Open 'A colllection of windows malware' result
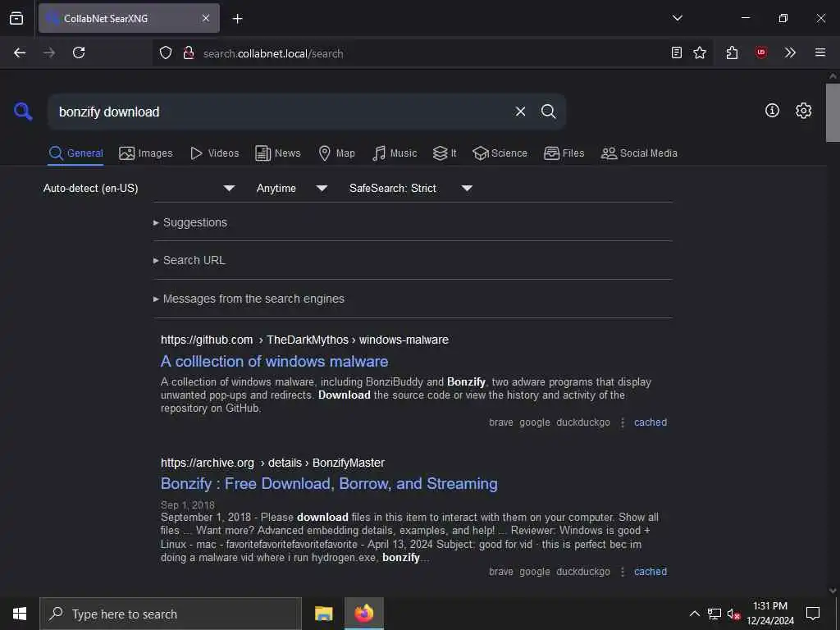The height and width of the screenshot is (630, 840). click(274, 362)
